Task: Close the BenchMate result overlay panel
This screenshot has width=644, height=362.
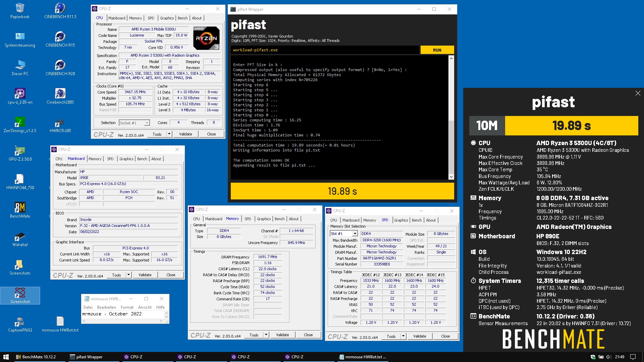Action: coord(638,93)
